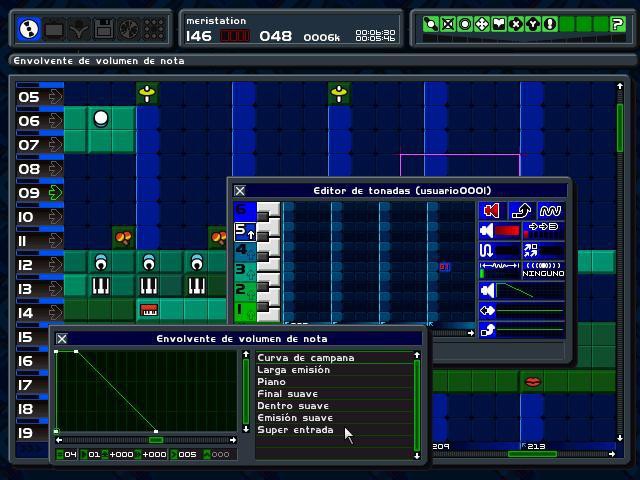Choose 'Super entrada' from the preset list

pos(295,430)
